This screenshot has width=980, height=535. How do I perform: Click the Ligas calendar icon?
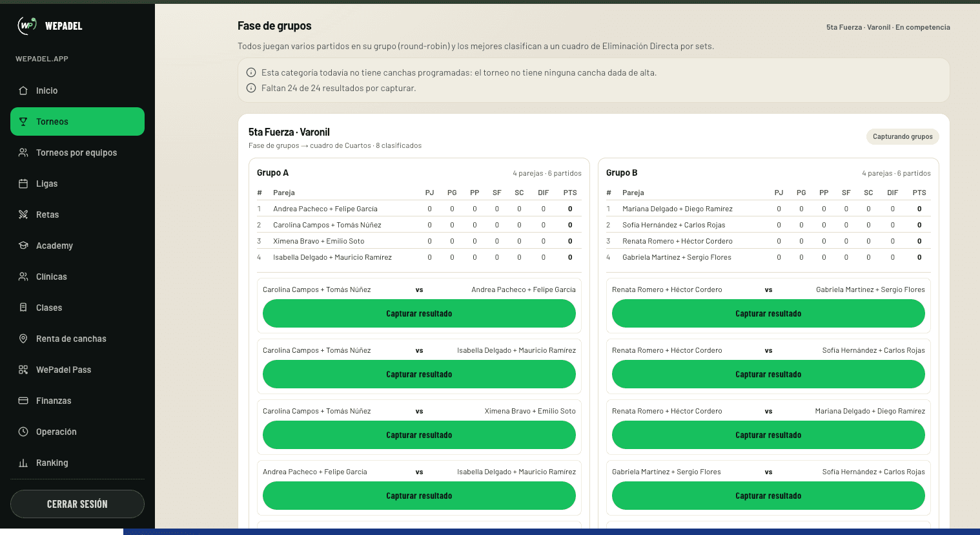click(x=23, y=184)
